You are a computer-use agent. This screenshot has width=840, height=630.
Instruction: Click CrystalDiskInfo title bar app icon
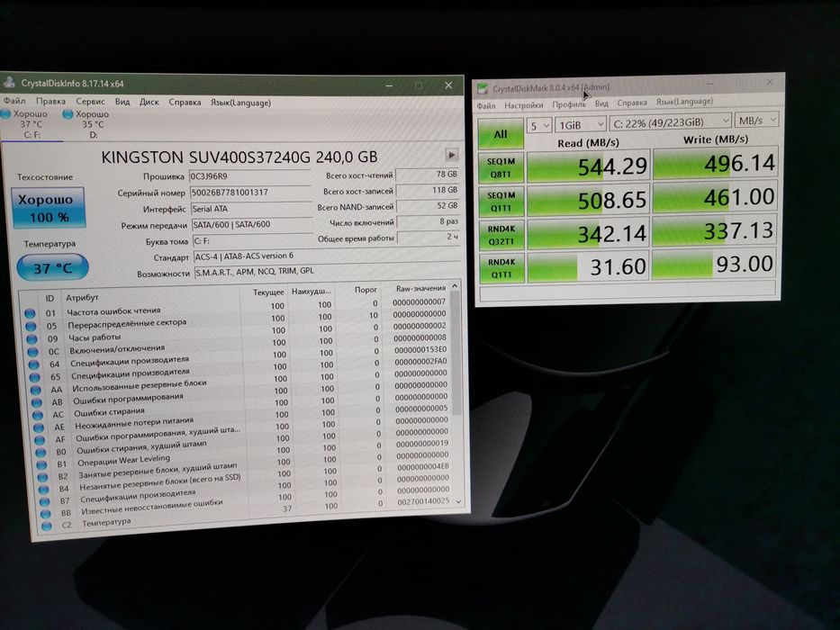point(9,82)
